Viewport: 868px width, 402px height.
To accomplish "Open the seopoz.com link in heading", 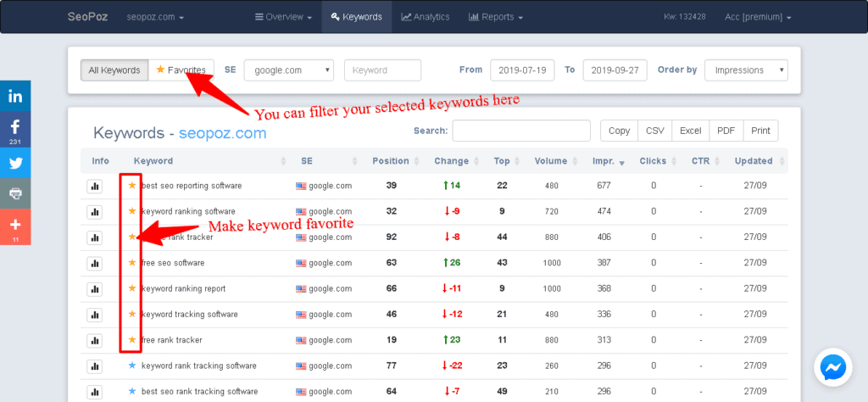I will pyautogui.click(x=223, y=133).
